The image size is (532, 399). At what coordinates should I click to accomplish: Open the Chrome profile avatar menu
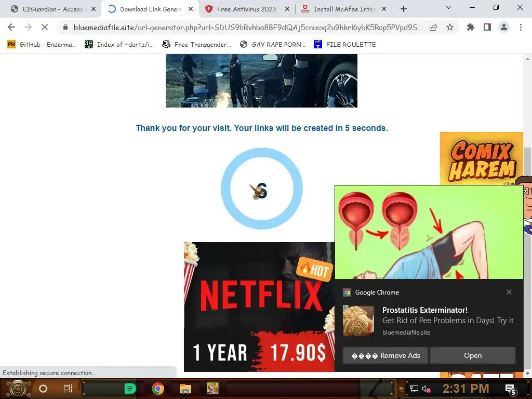pos(504,27)
